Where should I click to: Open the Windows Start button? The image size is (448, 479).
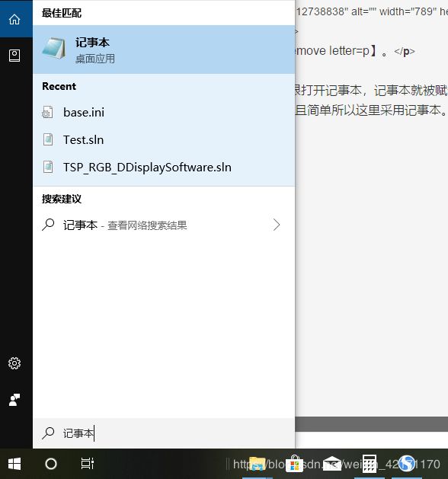point(14,464)
